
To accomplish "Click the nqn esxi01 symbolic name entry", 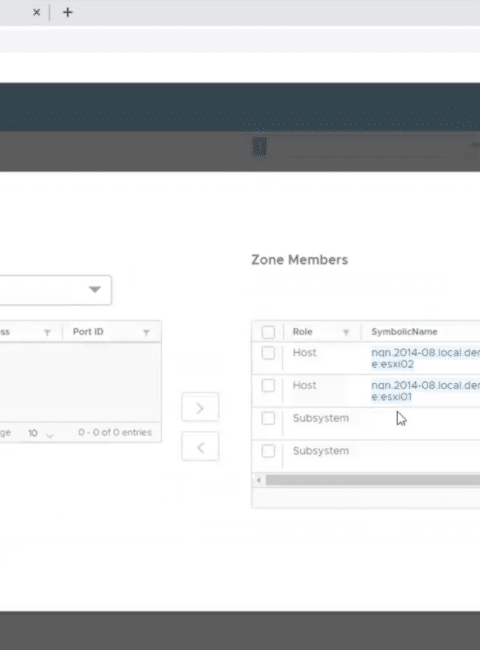I will tap(425, 391).
